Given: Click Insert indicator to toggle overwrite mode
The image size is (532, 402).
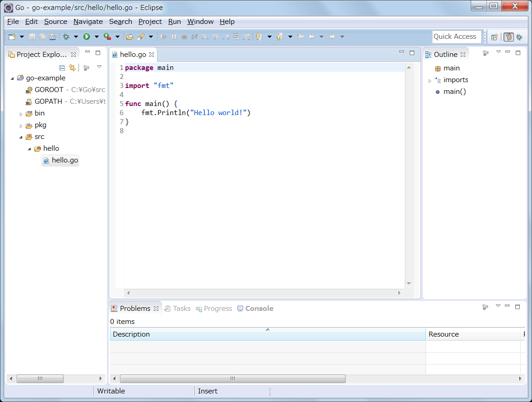Looking at the screenshot, I should [208, 391].
